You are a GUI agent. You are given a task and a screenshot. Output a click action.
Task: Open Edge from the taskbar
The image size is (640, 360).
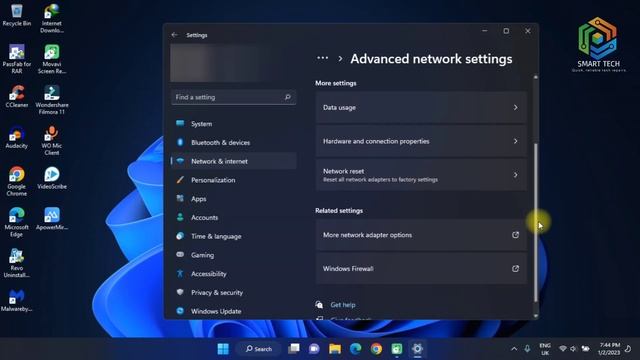[356, 349]
